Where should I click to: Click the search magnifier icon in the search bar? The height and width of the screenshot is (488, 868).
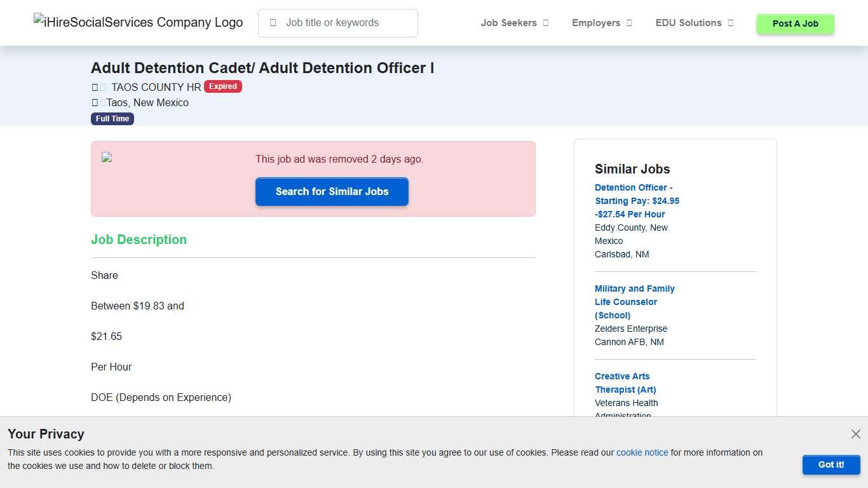pos(274,22)
